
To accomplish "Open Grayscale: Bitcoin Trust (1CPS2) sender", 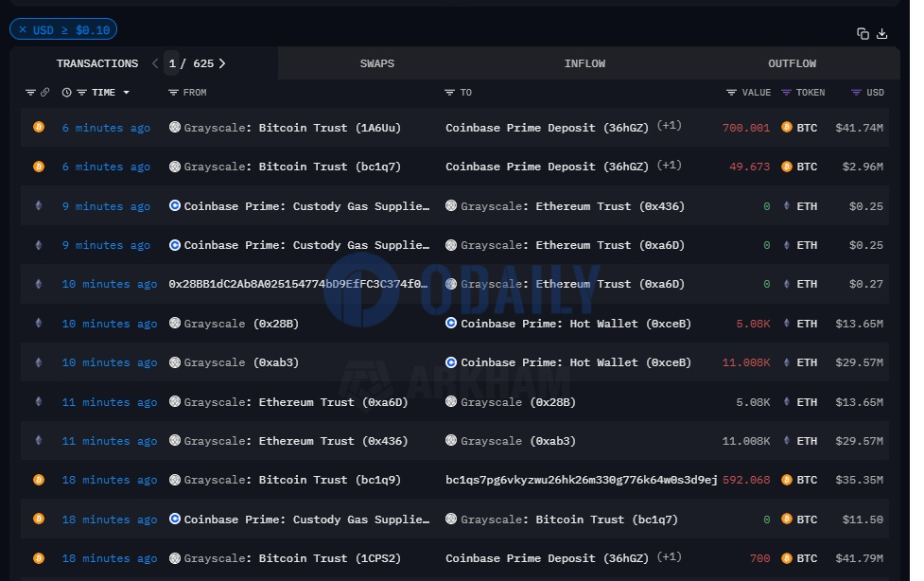I will [x=292, y=558].
